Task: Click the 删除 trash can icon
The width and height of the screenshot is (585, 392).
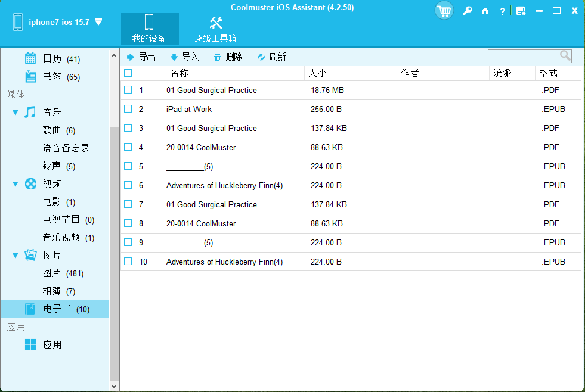Action: point(217,57)
